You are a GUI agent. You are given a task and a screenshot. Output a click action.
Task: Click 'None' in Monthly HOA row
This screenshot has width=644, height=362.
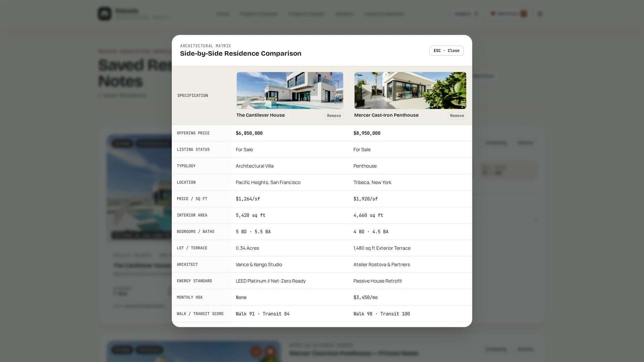pos(241,297)
